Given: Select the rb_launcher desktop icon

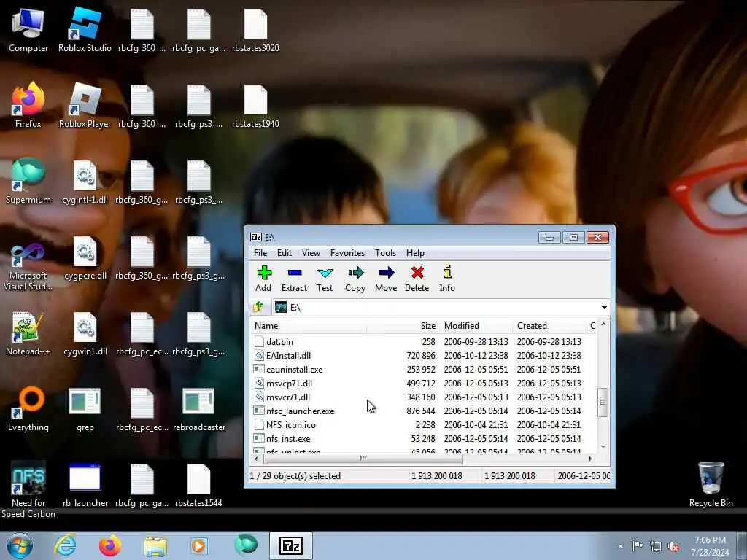Looking at the screenshot, I should click(85, 485).
